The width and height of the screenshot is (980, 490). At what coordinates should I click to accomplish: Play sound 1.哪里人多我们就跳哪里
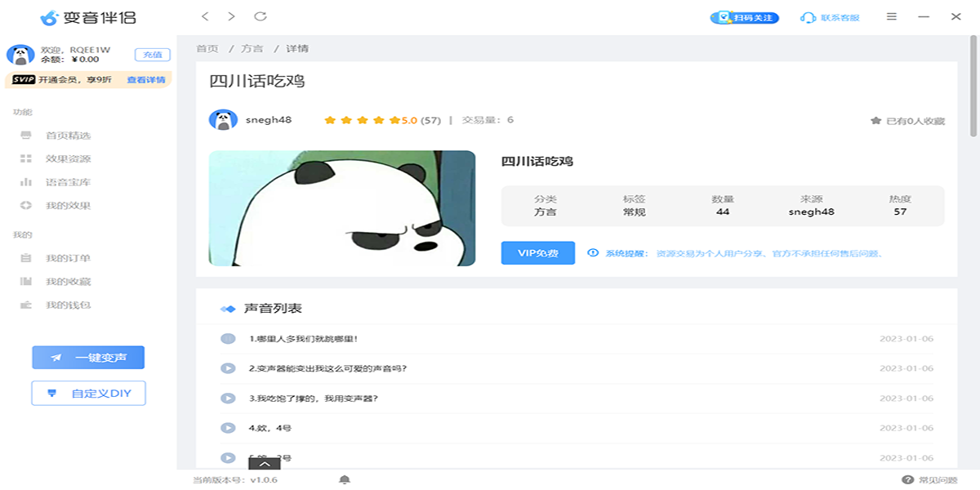228,339
